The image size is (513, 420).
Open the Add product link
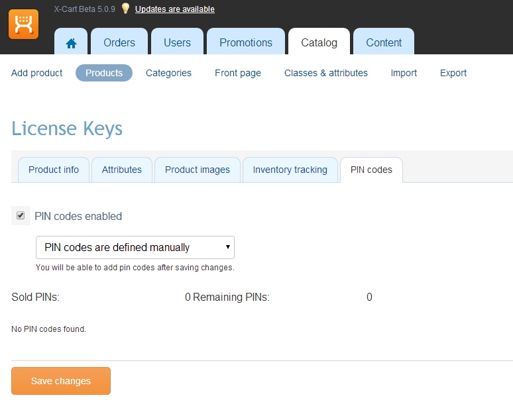36,73
